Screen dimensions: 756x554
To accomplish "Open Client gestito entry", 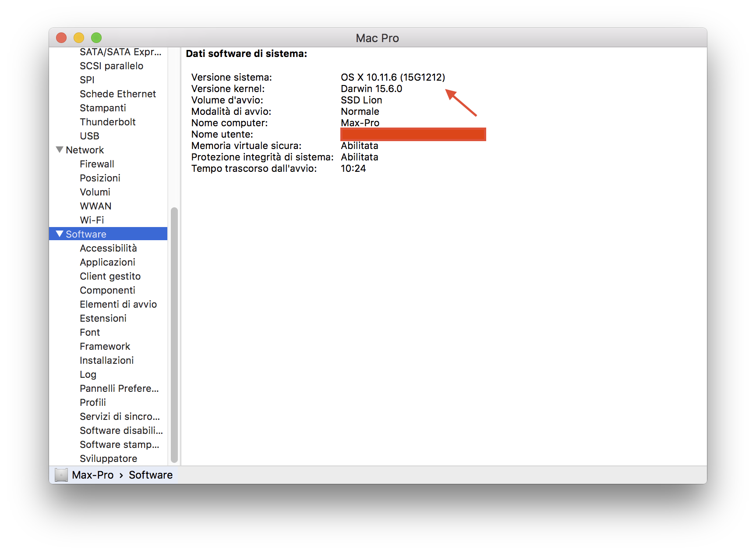I will 110,276.
